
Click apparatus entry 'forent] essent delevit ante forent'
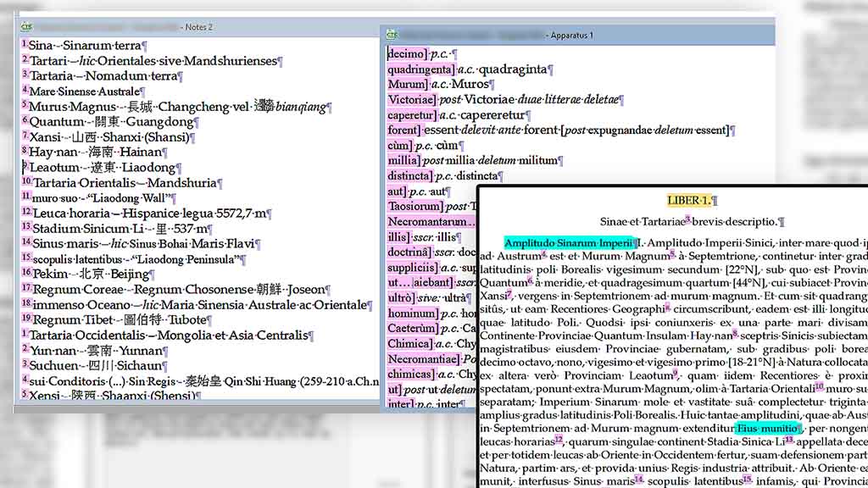pos(560,130)
